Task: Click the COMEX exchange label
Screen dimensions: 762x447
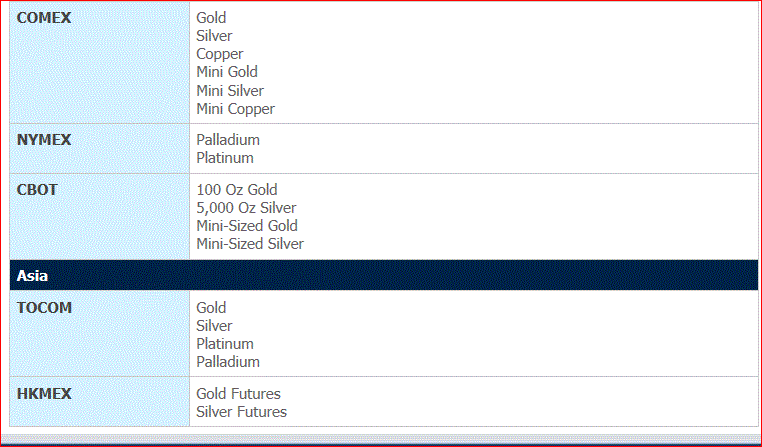Action: click(44, 18)
